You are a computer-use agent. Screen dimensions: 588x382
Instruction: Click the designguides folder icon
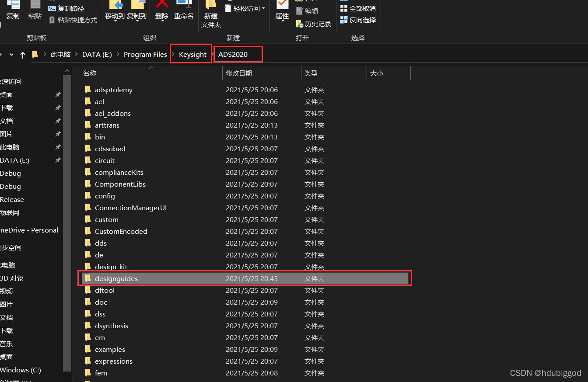pyautogui.click(x=87, y=278)
